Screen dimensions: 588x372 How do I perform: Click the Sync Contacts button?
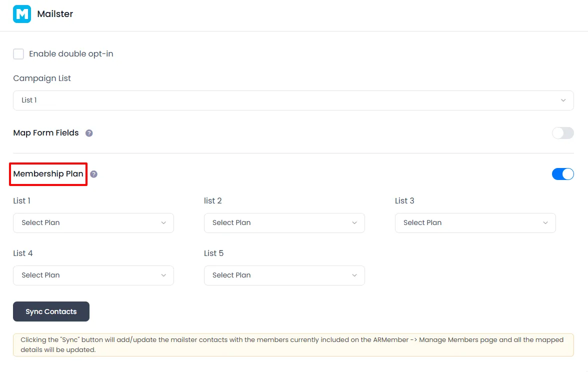tap(51, 311)
